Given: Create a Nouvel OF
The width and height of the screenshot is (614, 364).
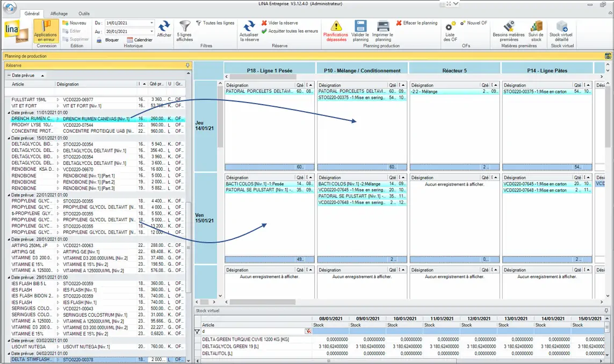Looking at the screenshot, I should [474, 23].
